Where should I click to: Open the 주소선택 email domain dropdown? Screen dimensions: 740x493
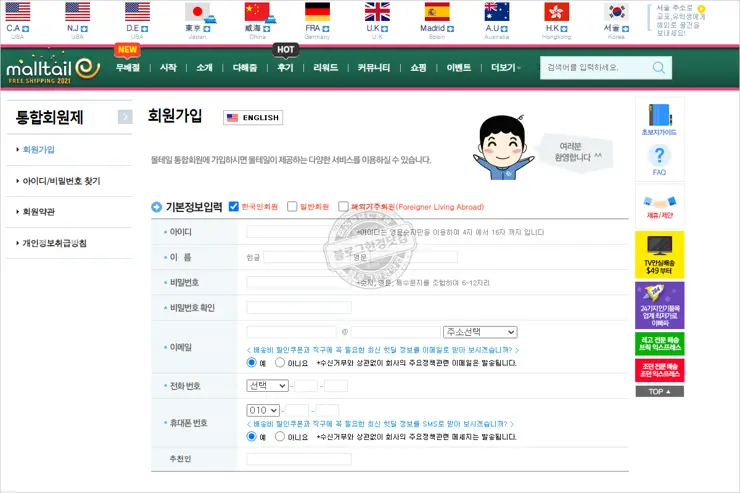[x=480, y=332]
